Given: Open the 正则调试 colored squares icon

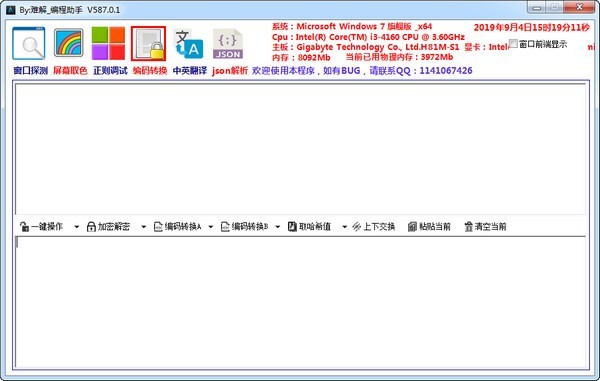Looking at the screenshot, I should [x=108, y=43].
